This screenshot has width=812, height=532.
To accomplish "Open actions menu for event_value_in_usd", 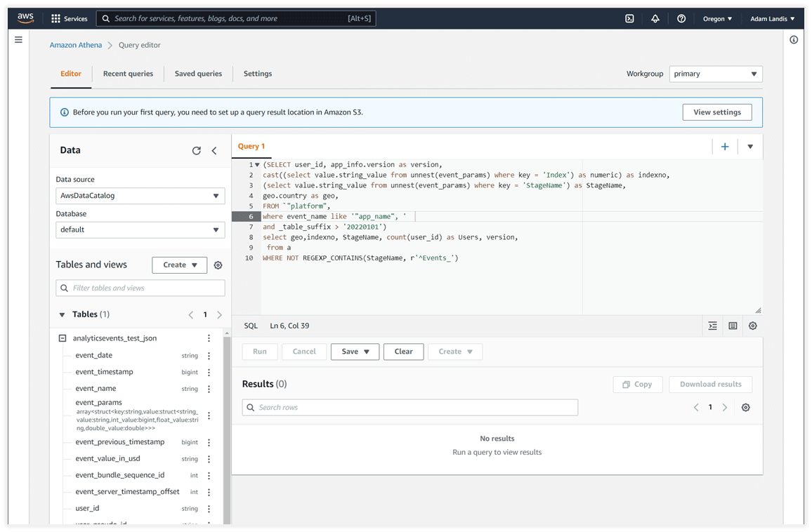I will point(209,460).
